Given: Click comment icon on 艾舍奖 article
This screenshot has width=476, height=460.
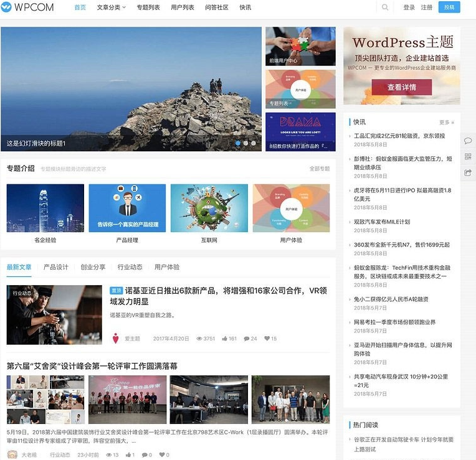Looking at the screenshot, I should (x=145, y=455).
